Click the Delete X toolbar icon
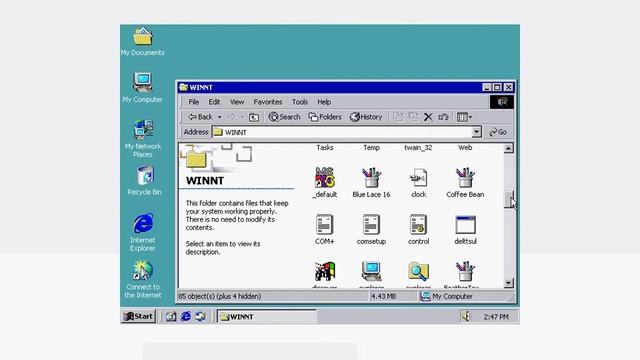Viewport: 640px width, 360px height. (428, 118)
